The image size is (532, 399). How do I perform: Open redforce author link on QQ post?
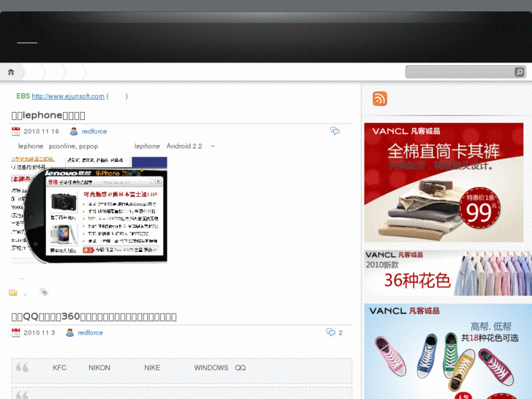(90, 333)
